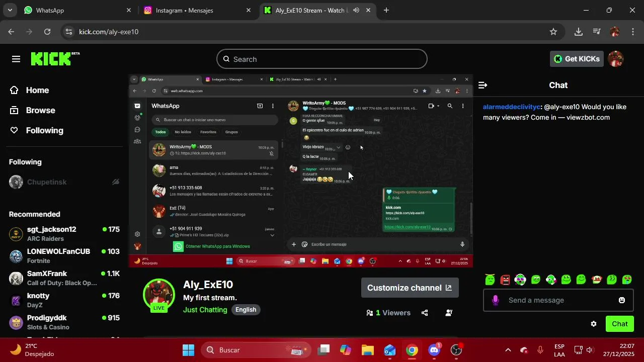644x362 pixels.
Task: Click the Aly_ExE10 LIVE avatar
Action: tap(159, 295)
